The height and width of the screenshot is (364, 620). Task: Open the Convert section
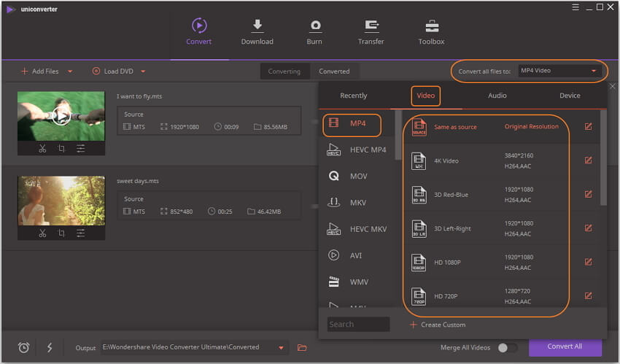199,31
